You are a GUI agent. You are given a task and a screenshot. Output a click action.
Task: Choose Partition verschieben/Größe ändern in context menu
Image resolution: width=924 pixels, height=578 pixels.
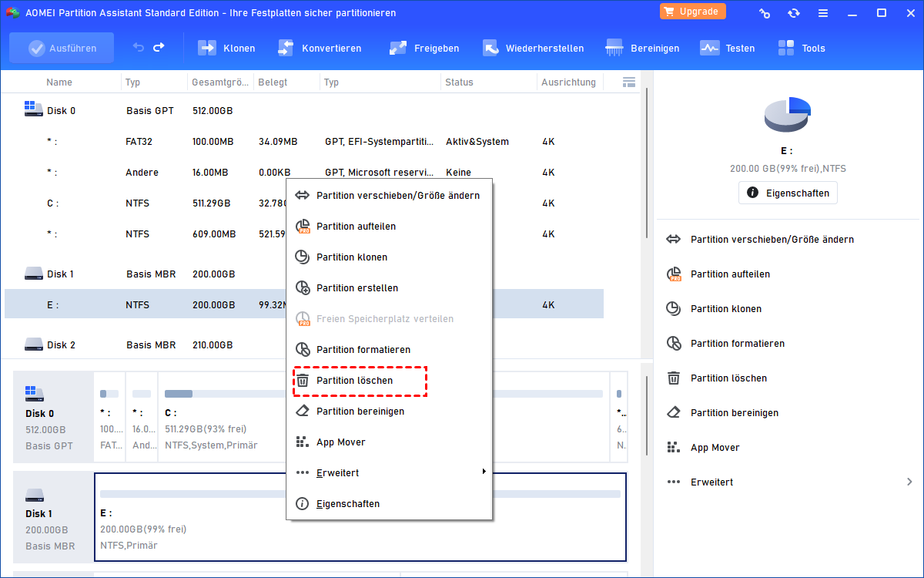(x=389, y=196)
